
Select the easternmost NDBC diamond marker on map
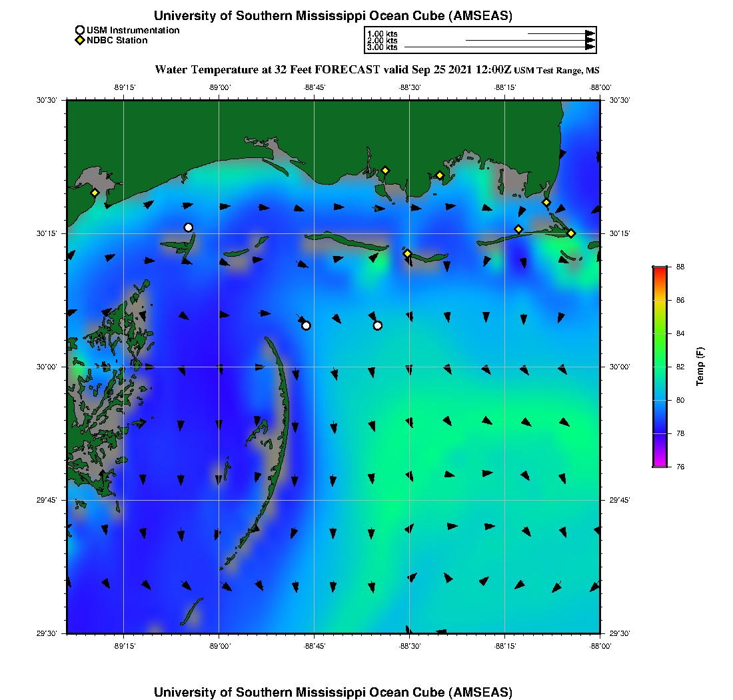point(571,233)
